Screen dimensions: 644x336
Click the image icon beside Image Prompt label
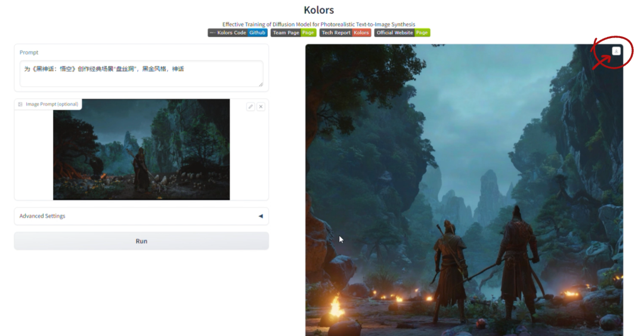coord(20,104)
